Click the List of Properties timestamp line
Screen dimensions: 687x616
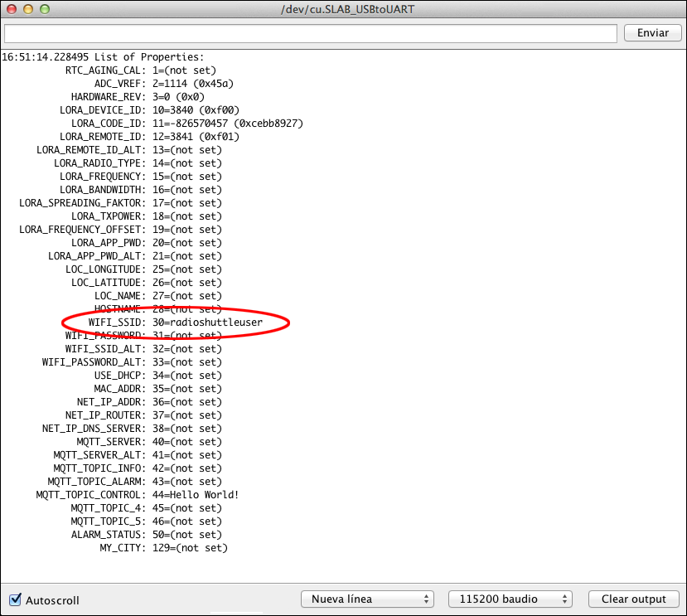tap(103, 57)
